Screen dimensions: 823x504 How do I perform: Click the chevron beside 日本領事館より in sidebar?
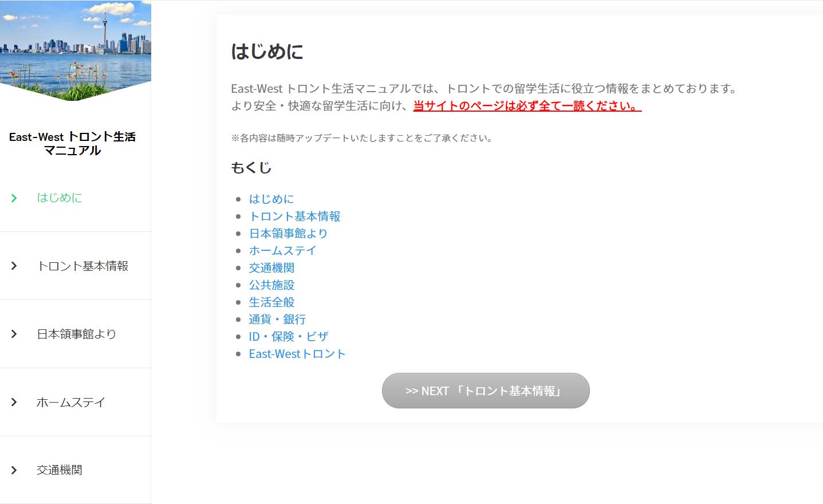tap(14, 334)
